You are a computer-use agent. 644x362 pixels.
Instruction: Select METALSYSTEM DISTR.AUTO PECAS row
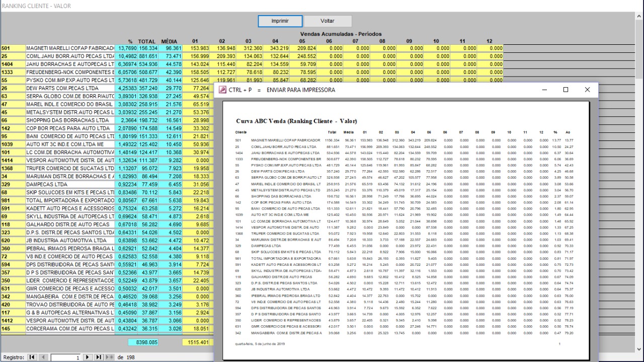[x=70, y=112]
